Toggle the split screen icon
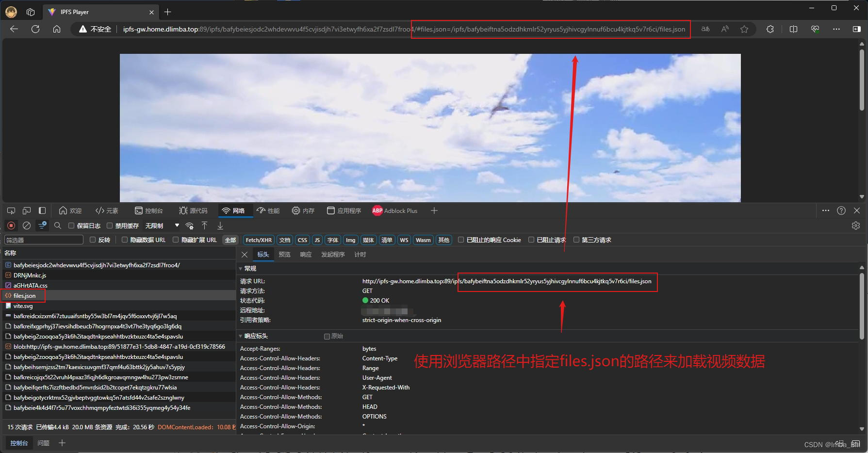868x453 pixels. pos(794,29)
